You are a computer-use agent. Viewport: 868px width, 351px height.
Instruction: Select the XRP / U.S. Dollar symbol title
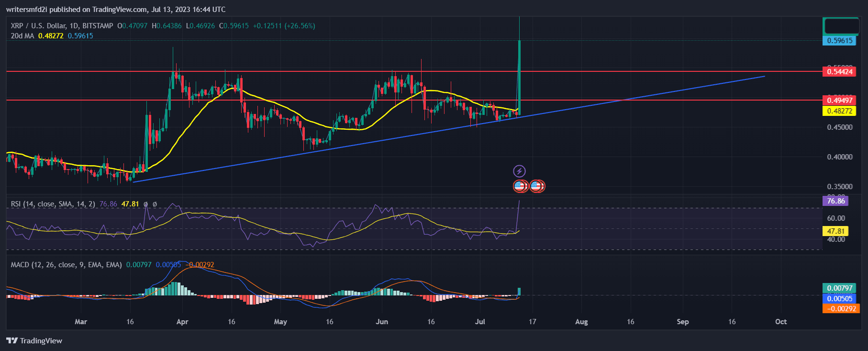point(62,26)
